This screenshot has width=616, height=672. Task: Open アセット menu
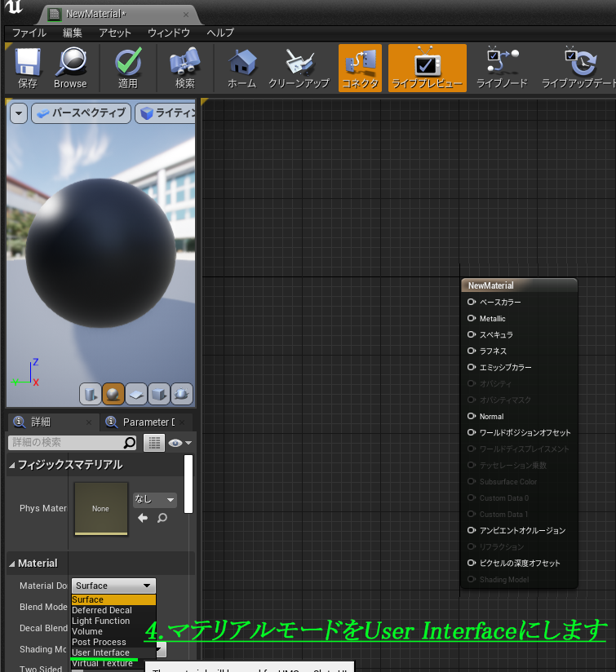(114, 33)
